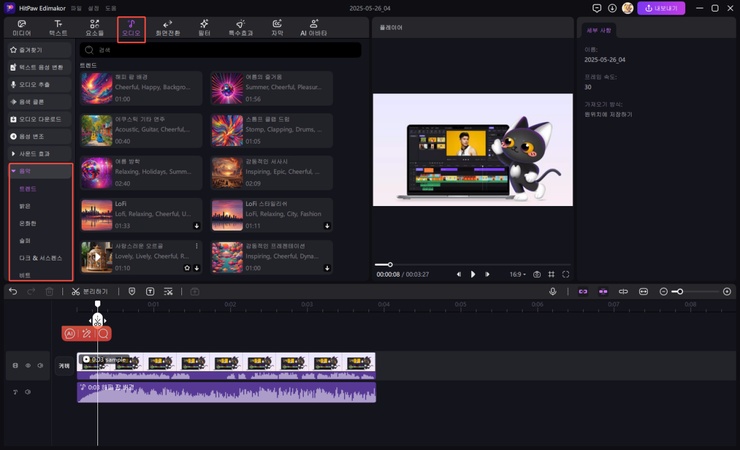Viewport: 740px width, 450px height.
Task: Open the 필터 (Filter) tab icon
Action: point(204,27)
